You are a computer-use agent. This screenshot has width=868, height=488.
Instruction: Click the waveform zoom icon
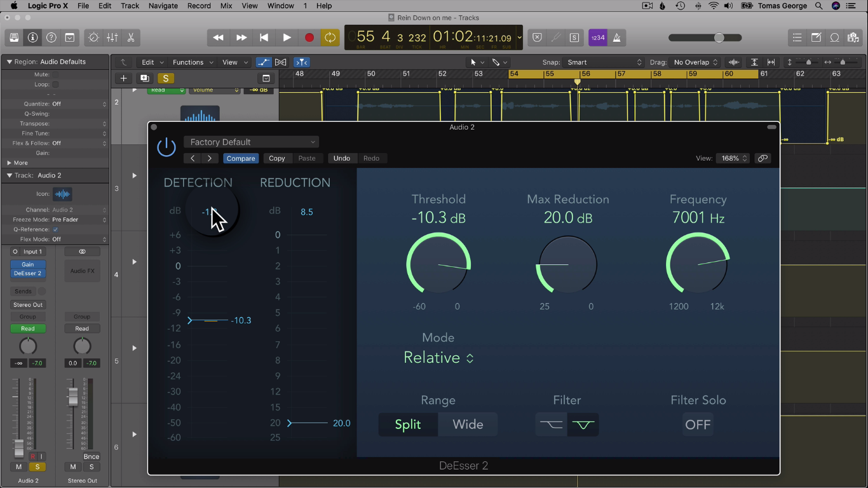[734, 62]
